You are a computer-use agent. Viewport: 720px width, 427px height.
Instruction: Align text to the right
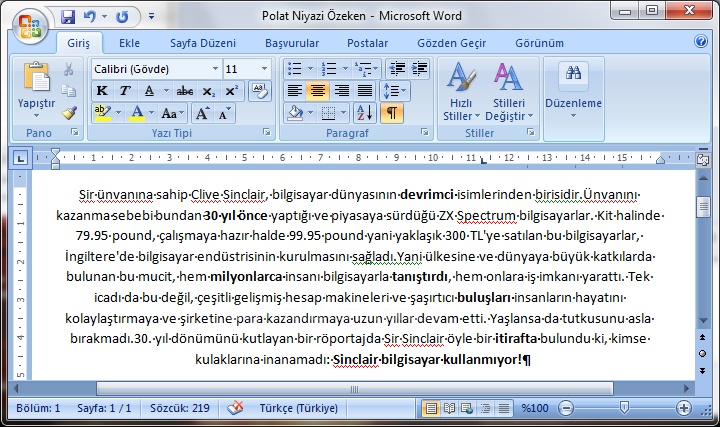point(342,90)
